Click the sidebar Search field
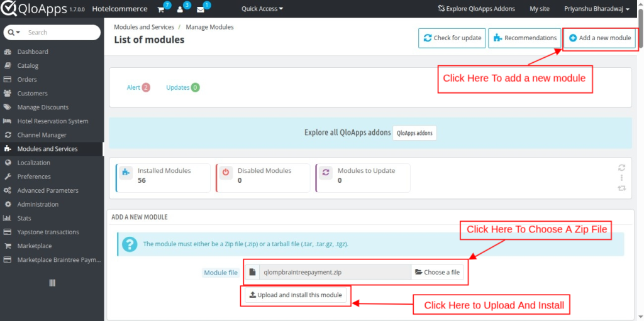The height and width of the screenshot is (321, 644). [x=62, y=33]
